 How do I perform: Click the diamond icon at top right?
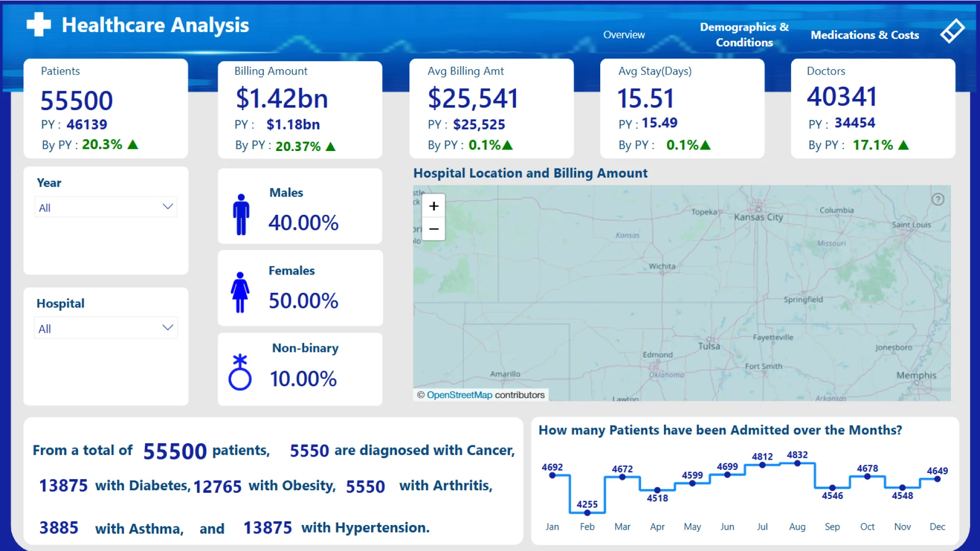(952, 31)
